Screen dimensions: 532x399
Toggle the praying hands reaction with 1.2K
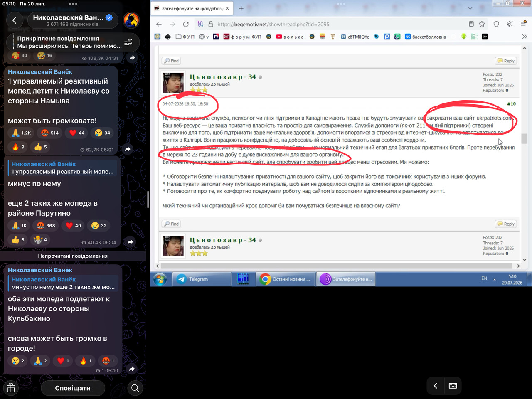(x=21, y=133)
